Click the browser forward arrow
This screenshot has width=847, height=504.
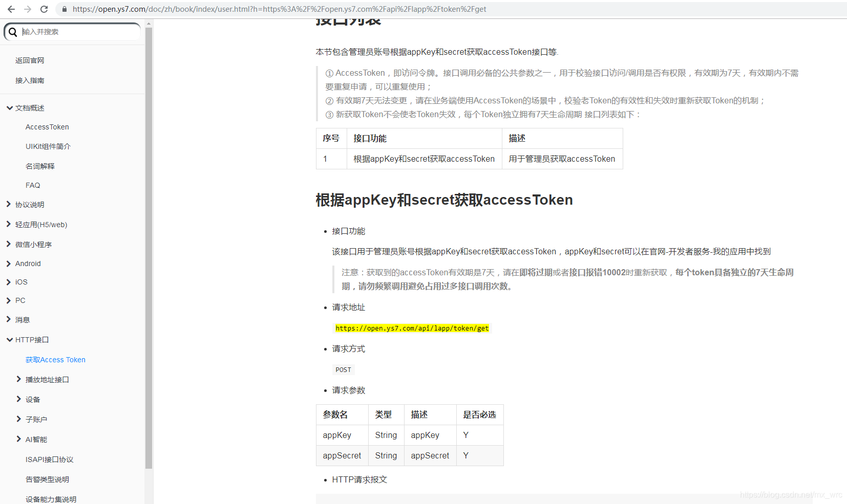pyautogui.click(x=27, y=9)
